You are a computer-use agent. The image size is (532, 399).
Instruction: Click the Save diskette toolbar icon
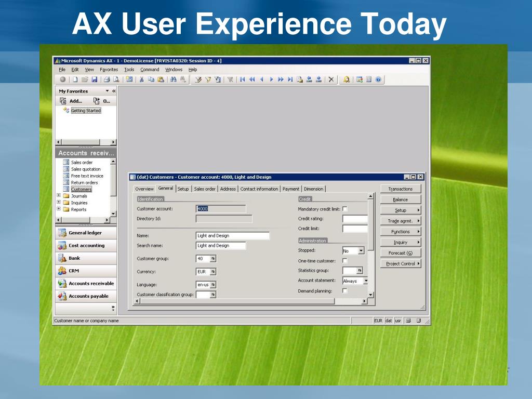pos(95,79)
